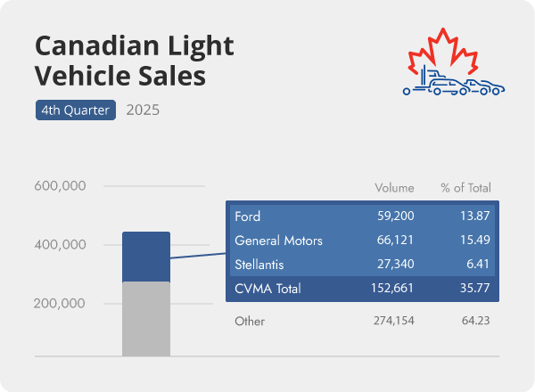
Task: Click the Ford volume value 59,200
Action: 395,216
